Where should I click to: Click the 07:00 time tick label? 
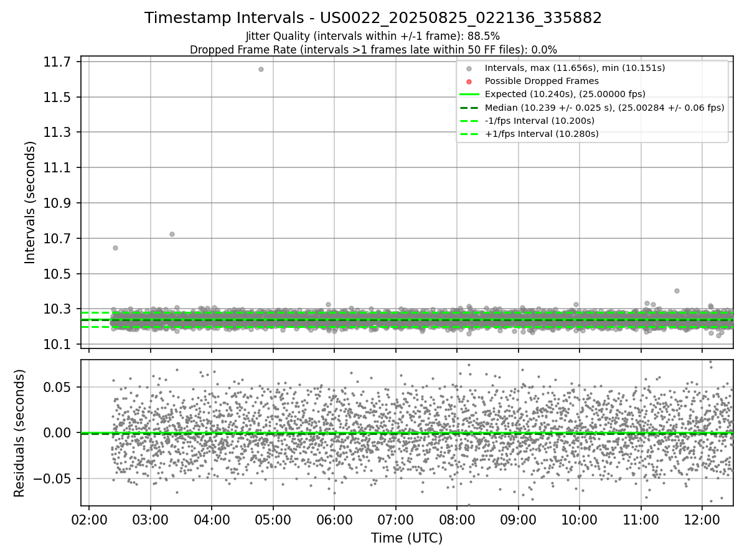tap(395, 520)
